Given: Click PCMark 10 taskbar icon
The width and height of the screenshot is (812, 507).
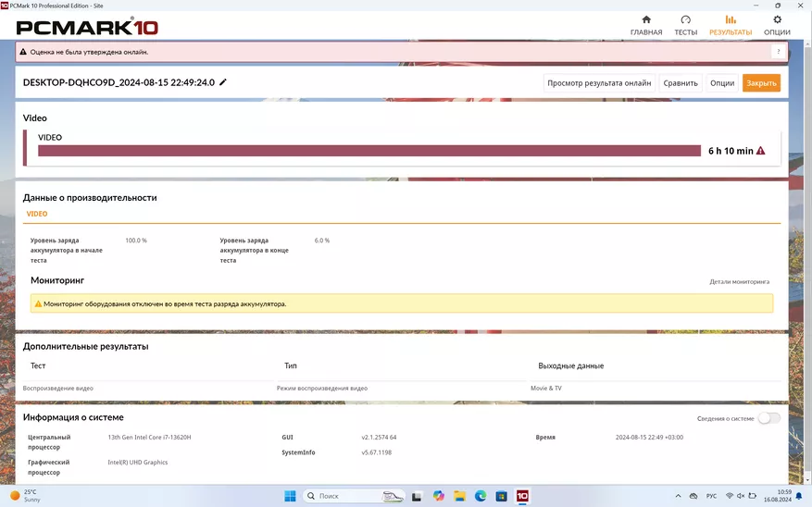Looking at the screenshot, I should coord(522,496).
